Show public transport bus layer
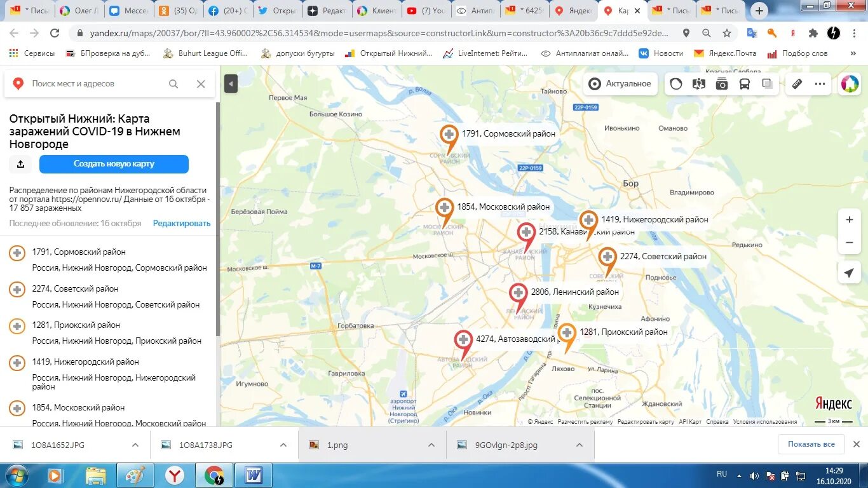Viewport: 868px width, 488px height. [745, 83]
